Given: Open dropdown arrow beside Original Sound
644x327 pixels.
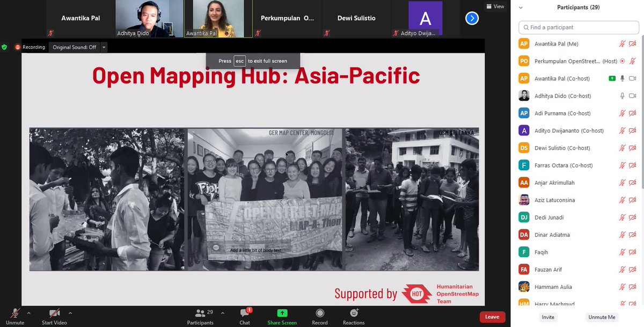Looking at the screenshot, I should [104, 47].
